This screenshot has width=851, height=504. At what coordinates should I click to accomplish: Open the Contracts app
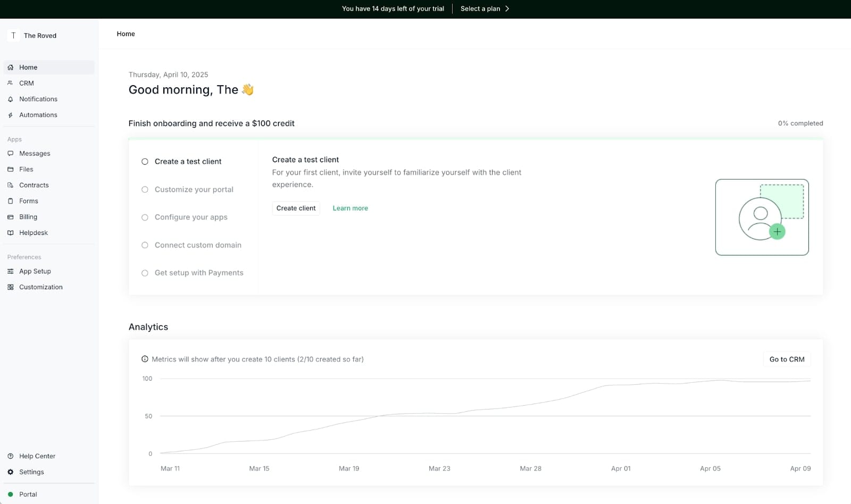[34, 185]
